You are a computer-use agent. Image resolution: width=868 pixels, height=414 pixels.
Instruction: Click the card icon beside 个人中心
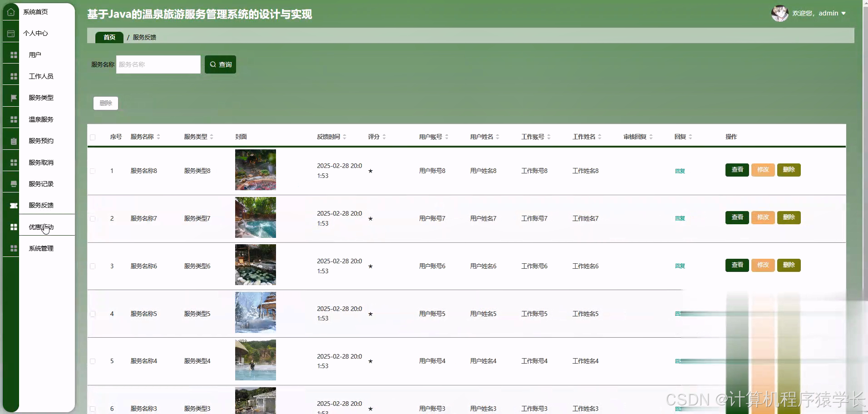point(11,34)
